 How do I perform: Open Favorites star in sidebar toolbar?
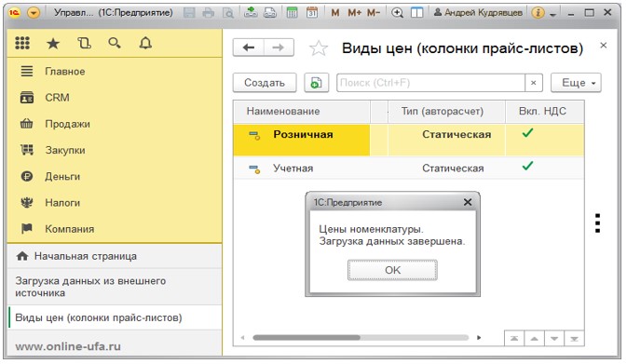tap(53, 43)
